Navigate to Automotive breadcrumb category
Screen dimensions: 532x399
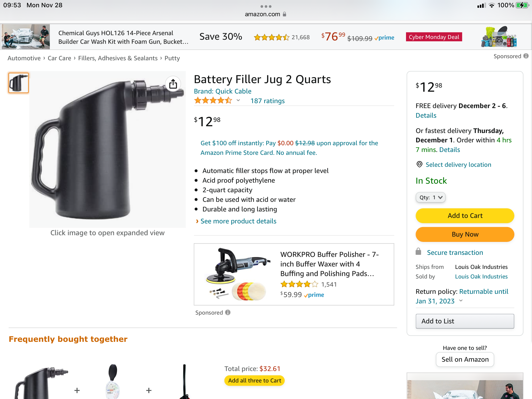pyautogui.click(x=24, y=58)
